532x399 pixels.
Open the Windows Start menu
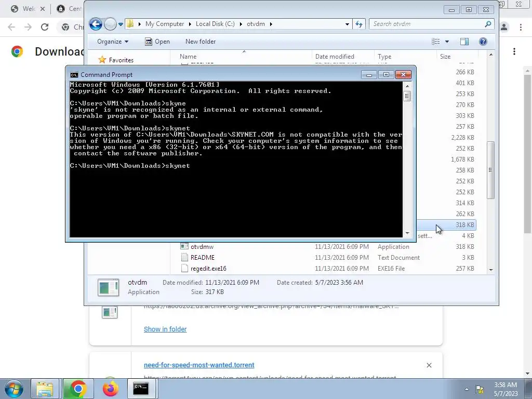click(x=14, y=389)
